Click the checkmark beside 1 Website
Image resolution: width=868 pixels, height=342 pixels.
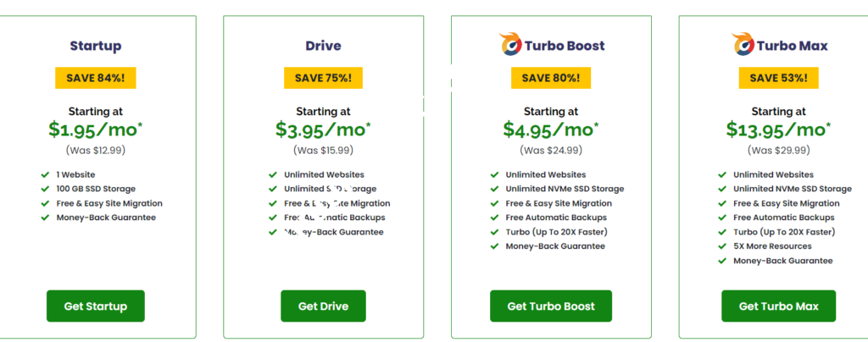pos(45,174)
